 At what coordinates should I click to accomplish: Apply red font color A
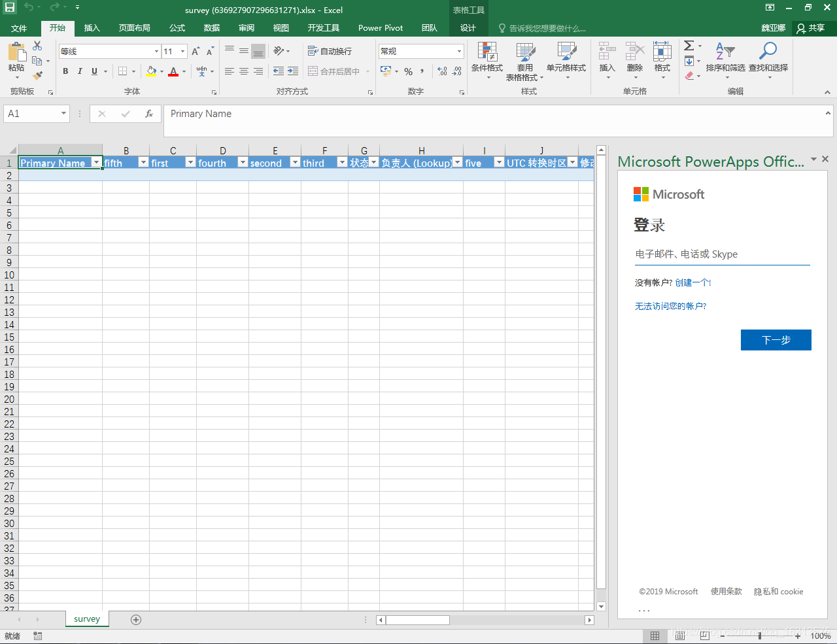point(173,71)
